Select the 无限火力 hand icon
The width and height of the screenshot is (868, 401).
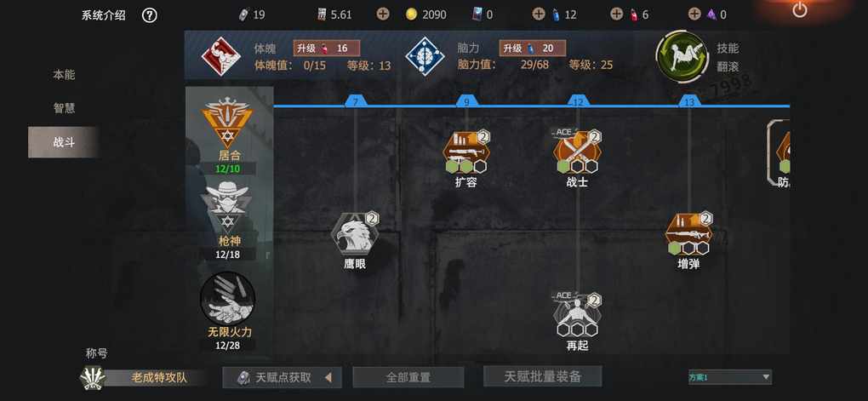point(227,298)
